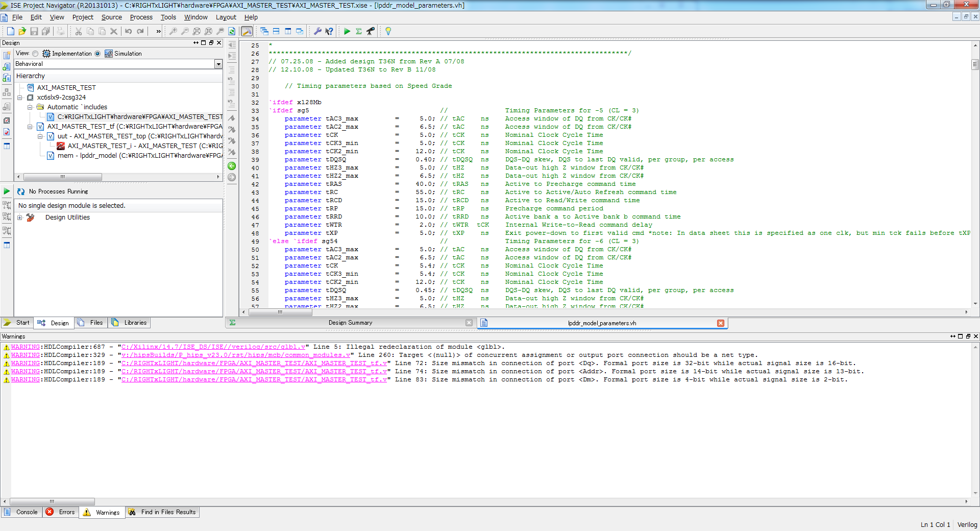
Task: Click the Refresh green arrows icon
Action: coord(232,31)
